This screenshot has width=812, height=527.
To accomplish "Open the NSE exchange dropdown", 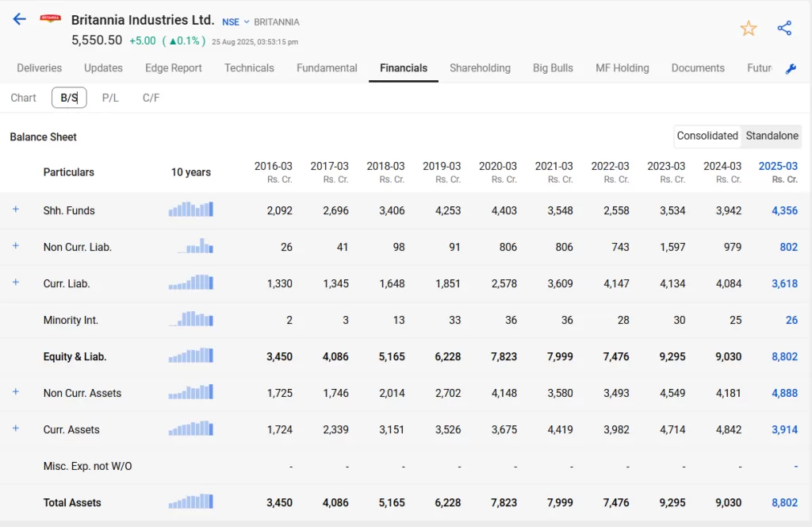I will click(236, 22).
